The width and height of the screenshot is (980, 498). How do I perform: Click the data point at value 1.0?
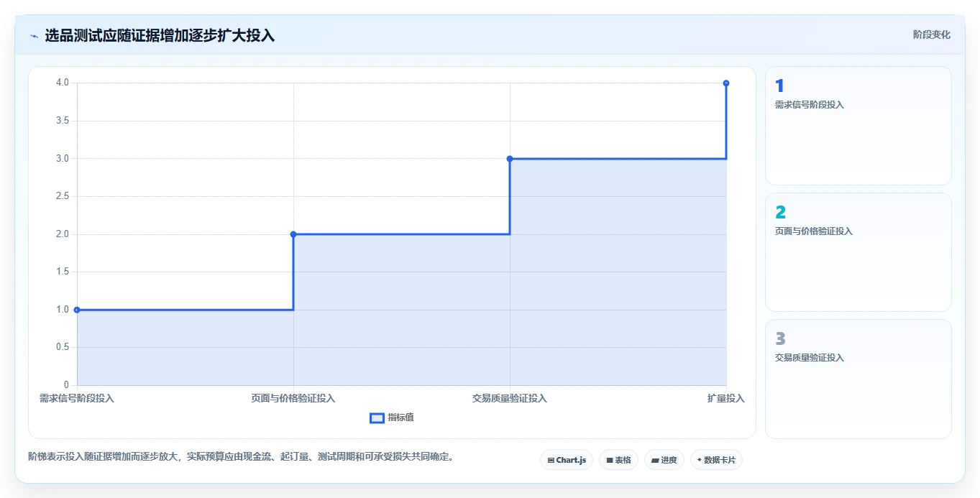77,310
